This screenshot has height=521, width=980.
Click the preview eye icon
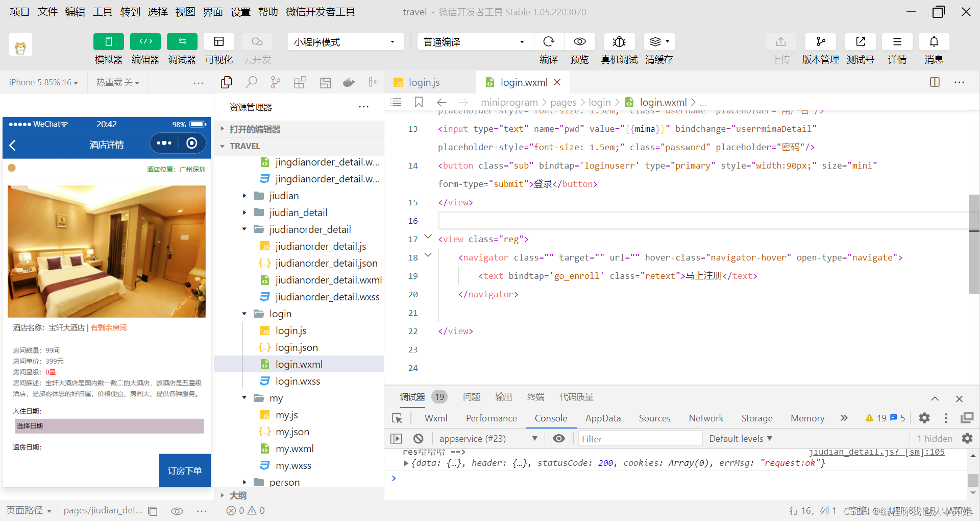(x=579, y=42)
